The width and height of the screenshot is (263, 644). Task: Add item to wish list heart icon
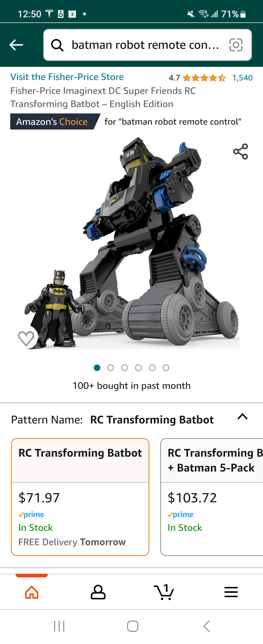click(26, 338)
